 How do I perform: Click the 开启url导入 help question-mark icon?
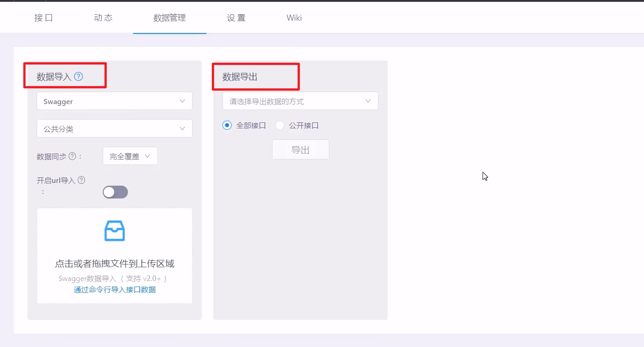coord(81,180)
